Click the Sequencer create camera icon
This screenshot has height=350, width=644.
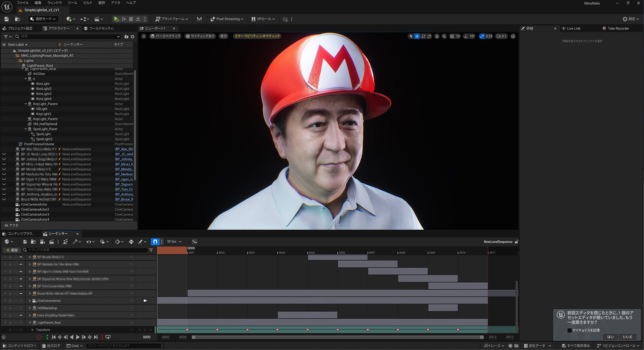(42, 242)
